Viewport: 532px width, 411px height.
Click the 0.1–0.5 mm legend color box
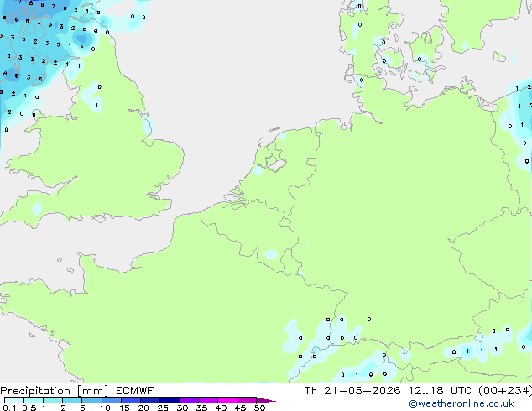pyautogui.click(x=14, y=400)
